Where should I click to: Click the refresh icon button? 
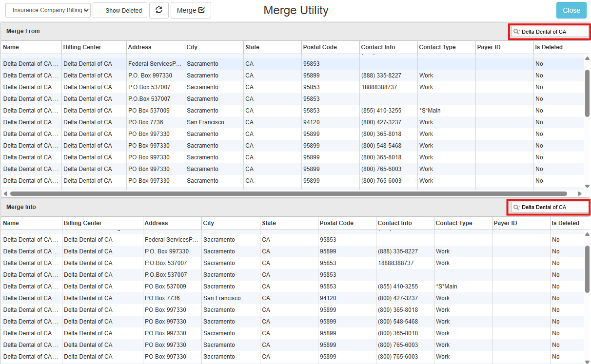(x=159, y=10)
